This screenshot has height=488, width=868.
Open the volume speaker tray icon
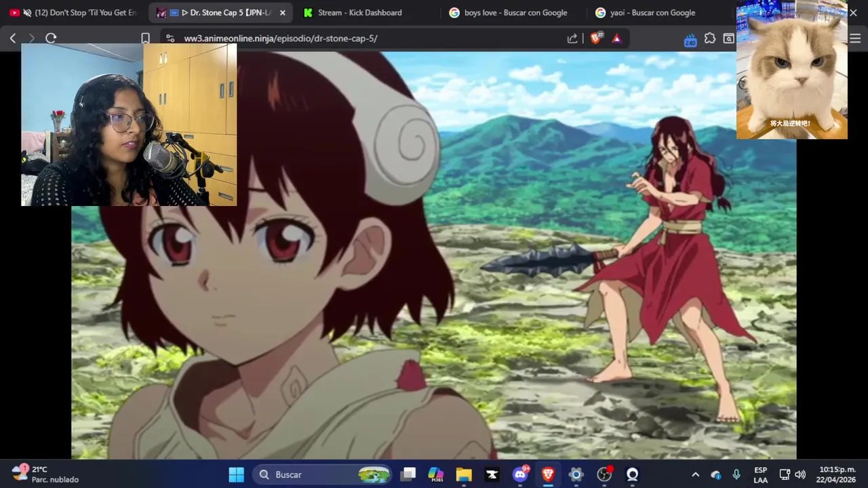click(x=800, y=474)
